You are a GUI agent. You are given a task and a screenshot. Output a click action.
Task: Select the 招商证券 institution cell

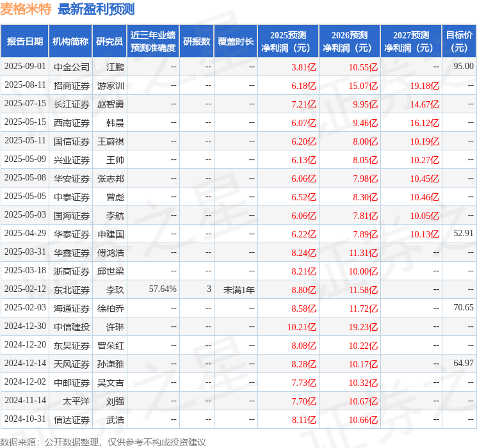(72, 86)
